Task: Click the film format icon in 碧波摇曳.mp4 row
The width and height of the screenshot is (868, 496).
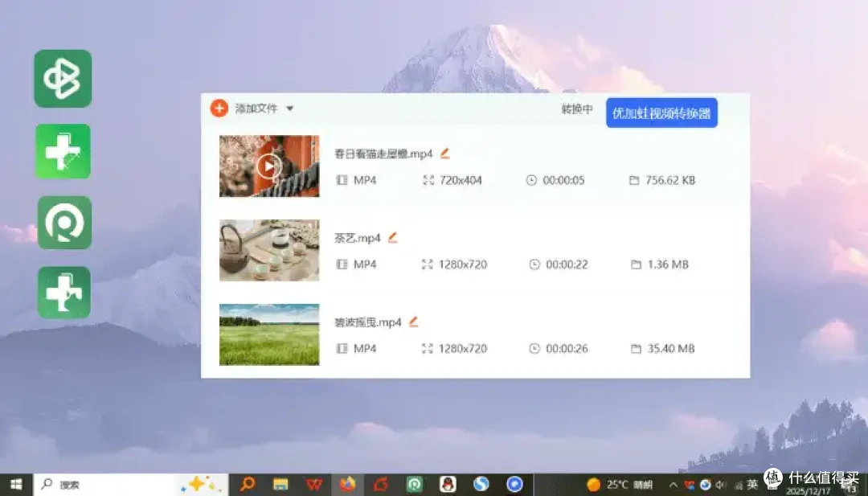Action: 342,348
